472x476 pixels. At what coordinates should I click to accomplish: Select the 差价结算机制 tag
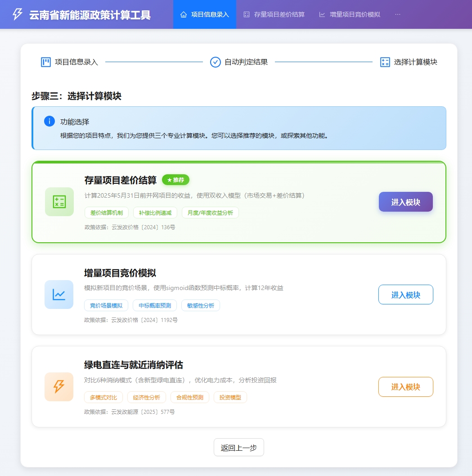pos(107,213)
